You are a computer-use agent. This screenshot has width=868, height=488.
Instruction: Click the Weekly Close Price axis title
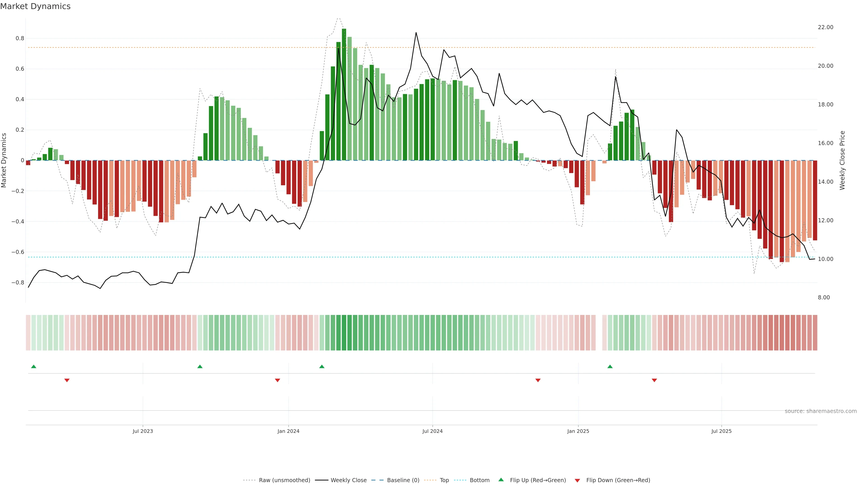(x=842, y=160)
